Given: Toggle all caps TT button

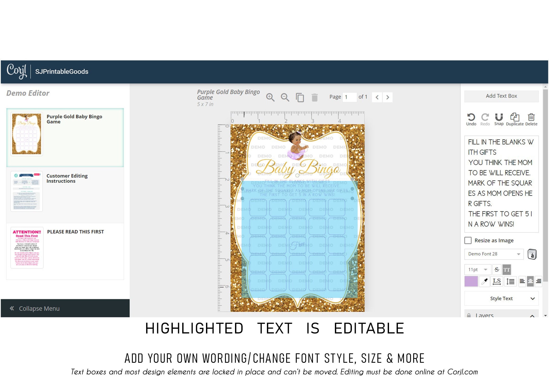Looking at the screenshot, I should point(507,269).
